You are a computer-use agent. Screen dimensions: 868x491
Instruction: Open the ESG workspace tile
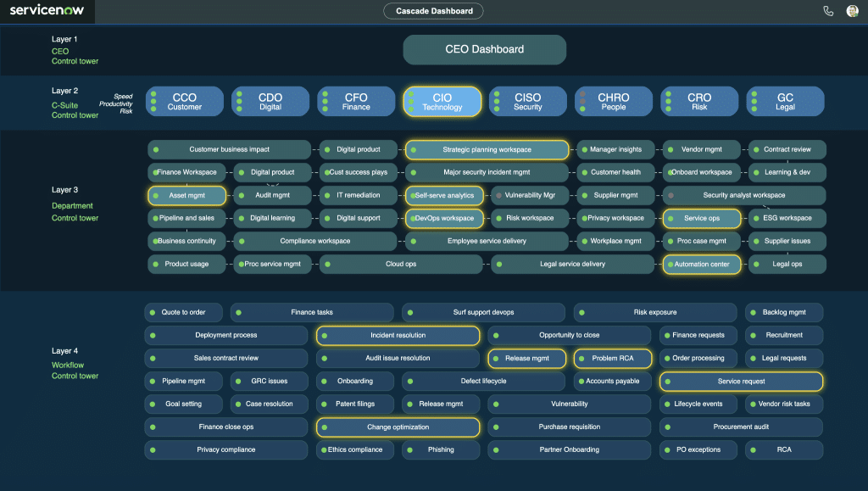[787, 218]
